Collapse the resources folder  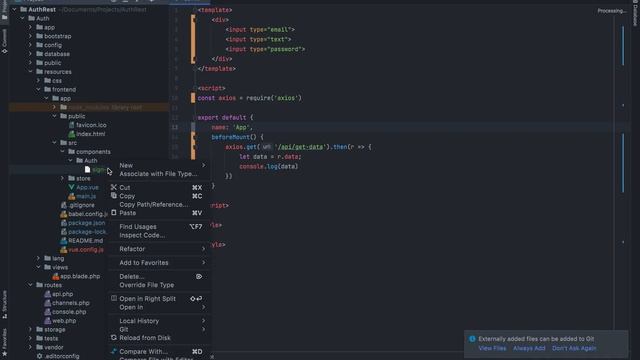pyautogui.click(x=30, y=72)
